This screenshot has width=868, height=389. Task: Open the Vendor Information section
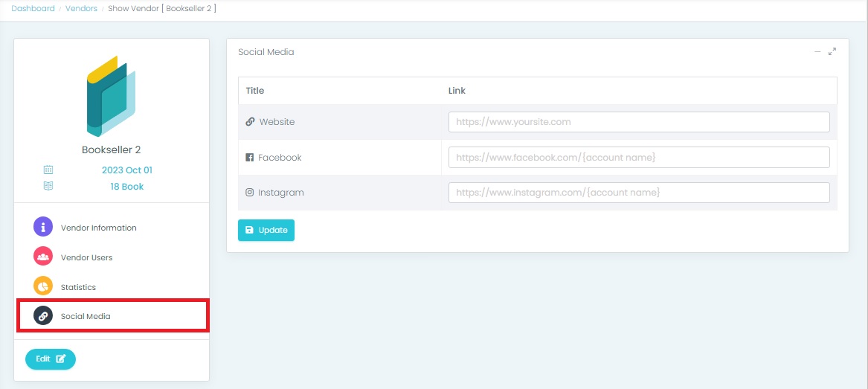tap(98, 228)
